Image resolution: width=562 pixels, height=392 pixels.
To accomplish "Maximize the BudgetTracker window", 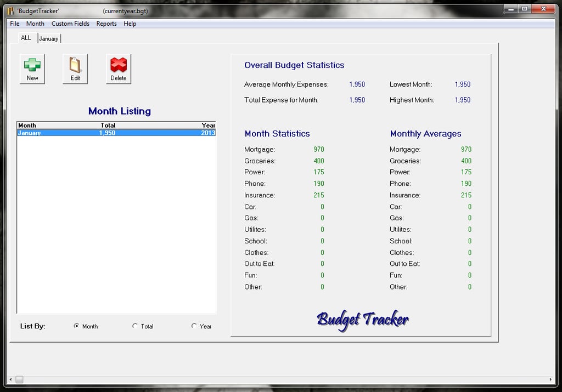I will pos(525,9).
